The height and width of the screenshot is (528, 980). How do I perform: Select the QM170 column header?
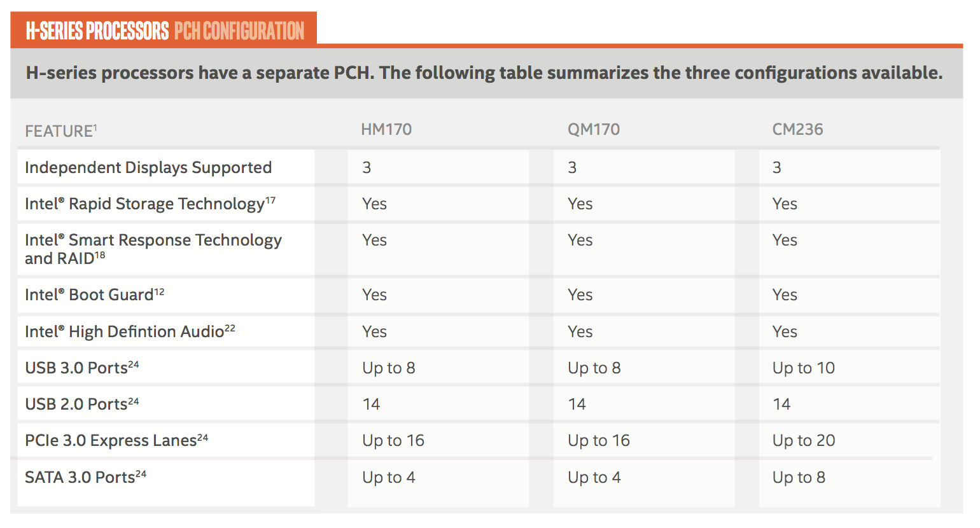tap(593, 130)
